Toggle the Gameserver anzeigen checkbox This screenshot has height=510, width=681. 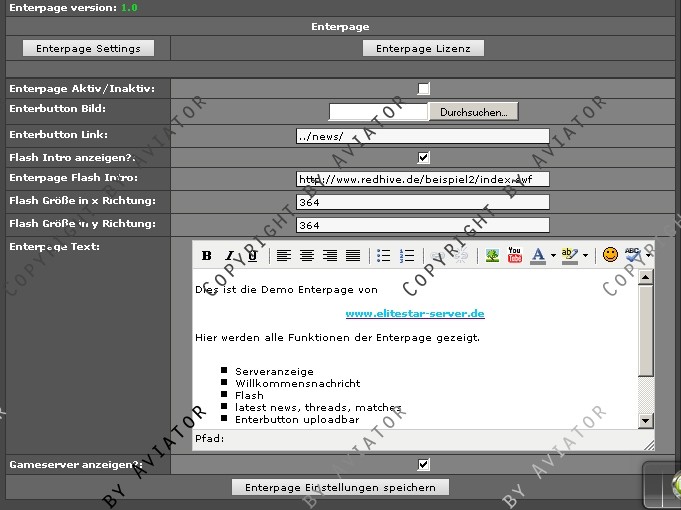tap(424, 465)
